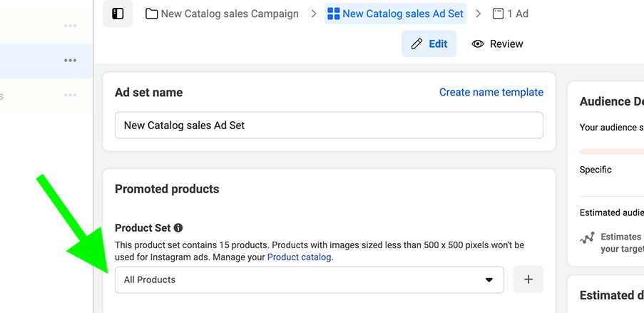Screen dimensions: 644x313
Task: Click the pencil icon on Edit
Action: pyautogui.click(x=416, y=43)
